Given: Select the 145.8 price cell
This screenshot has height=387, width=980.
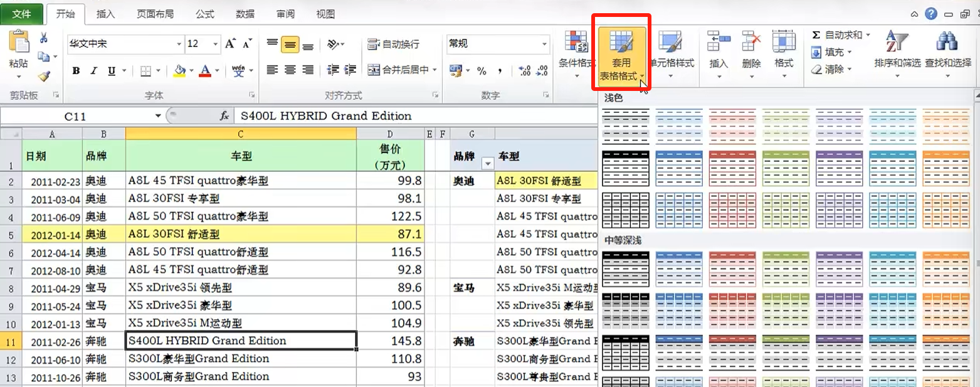Looking at the screenshot, I should click(x=390, y=341).
